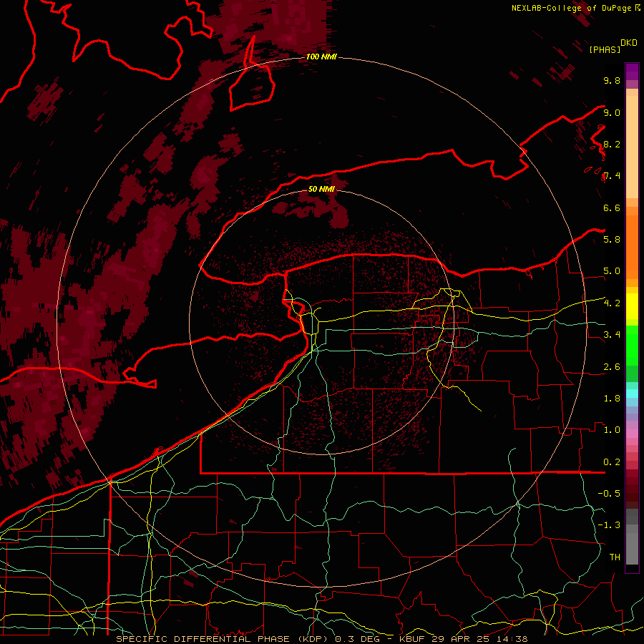Click the 1.8 scale label
Image resolution: width=644 pixels, height=644 pixels.
[612, 399]
